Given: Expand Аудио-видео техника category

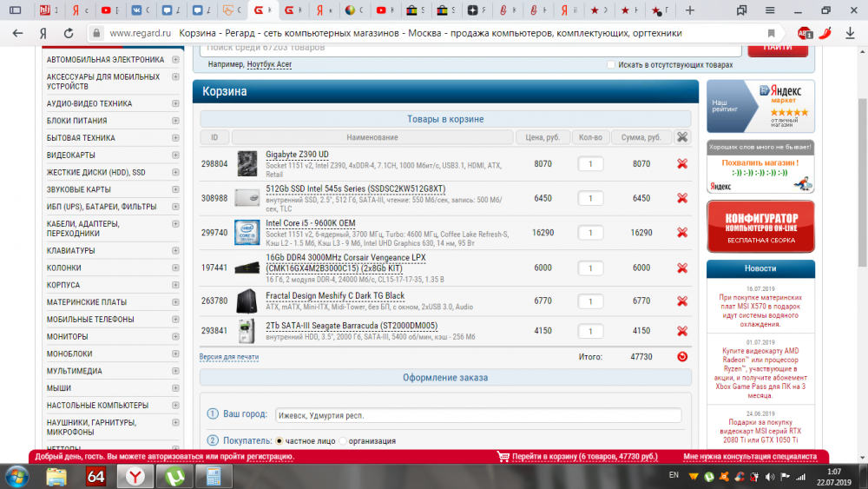Looking at the screenshot, I should (175, 103).
